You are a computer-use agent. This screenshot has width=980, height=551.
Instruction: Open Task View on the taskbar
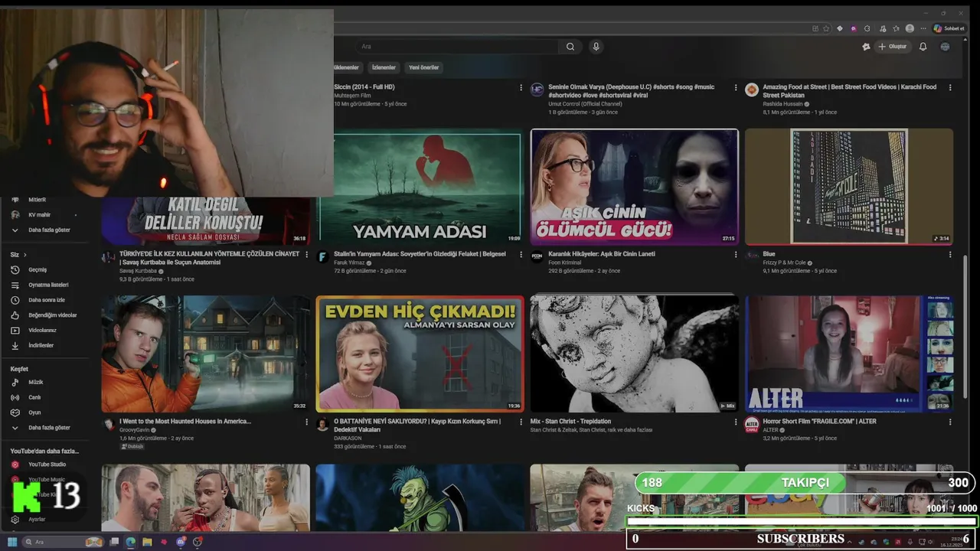tap(114, 542)
